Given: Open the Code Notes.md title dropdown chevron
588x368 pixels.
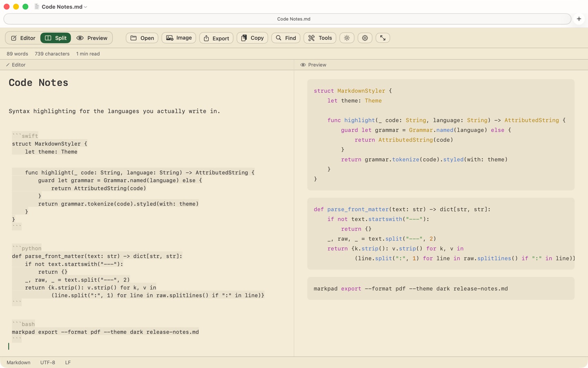Looking at the screenshot, I should [86, 7].
